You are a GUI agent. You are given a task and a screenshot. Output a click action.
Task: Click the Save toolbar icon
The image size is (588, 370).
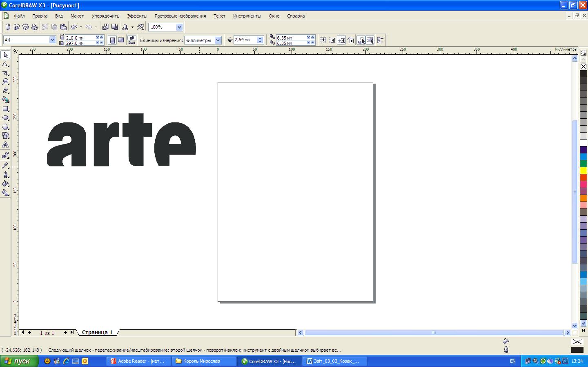tap(26, 27)
